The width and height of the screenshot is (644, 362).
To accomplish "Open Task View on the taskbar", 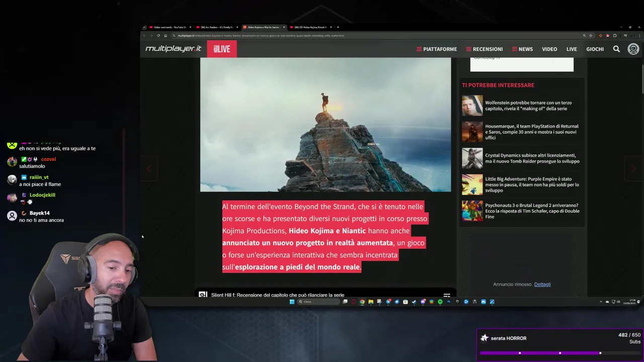I will click(345, 302).
